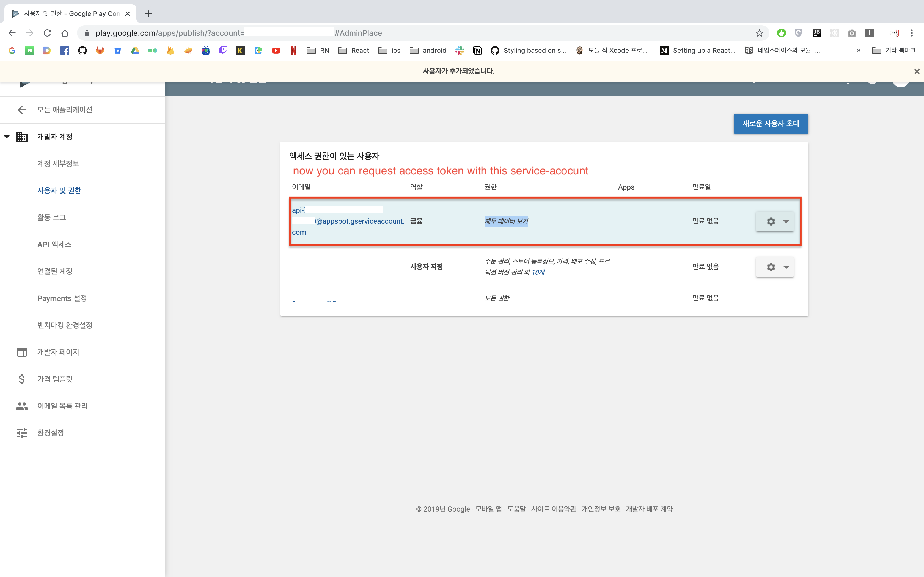This screenshot has width=924, height=577.
Task: Click the dollar icon for 가격 템플릿
Action: pyautogui.click(x=22, y=379)
